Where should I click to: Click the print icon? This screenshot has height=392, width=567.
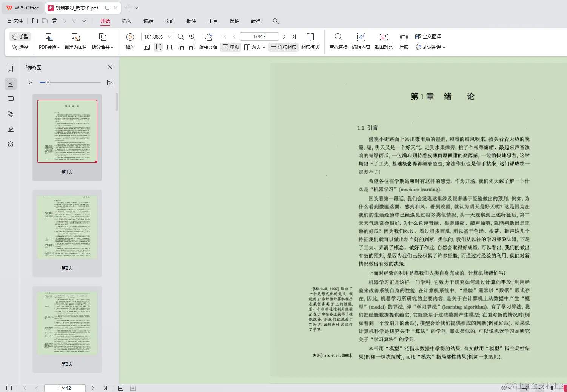[55, 21]
